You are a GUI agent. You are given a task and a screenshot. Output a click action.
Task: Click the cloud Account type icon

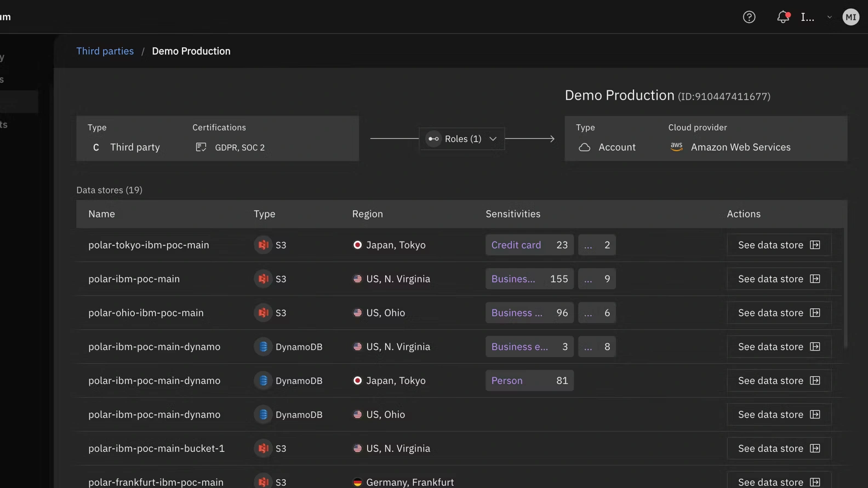pyautogui.click(x=585, y=147)
